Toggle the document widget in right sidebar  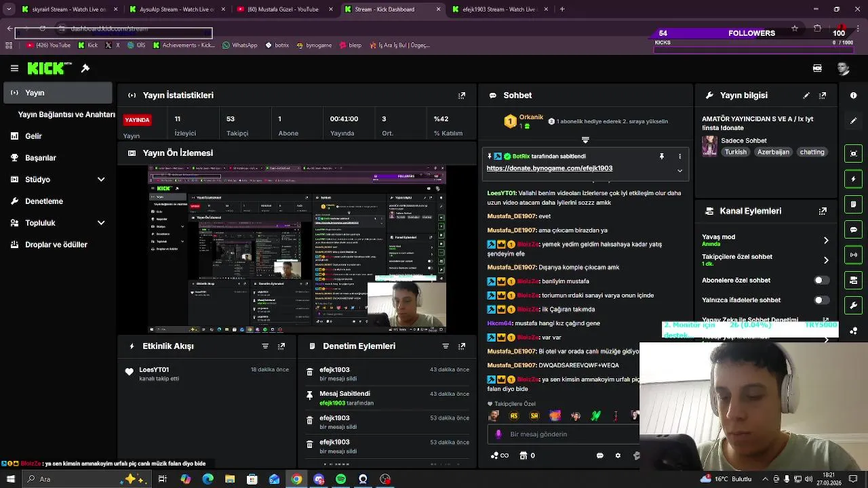854,204
